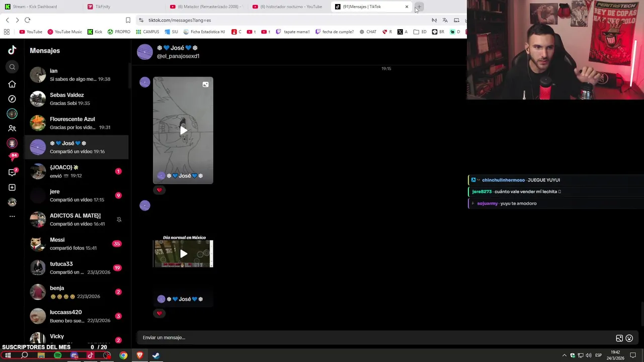The height and width of the screenshot is (362, 644).
Task: Click the insert image icon in message box
Action: click(619, 338)
